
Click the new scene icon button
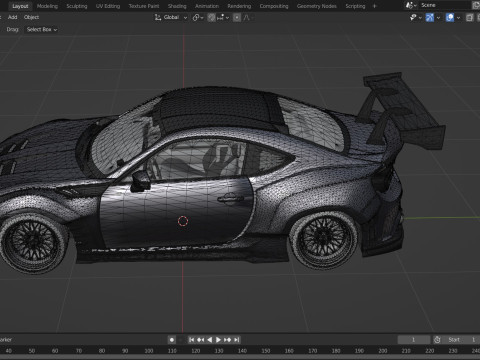point(476,5)
